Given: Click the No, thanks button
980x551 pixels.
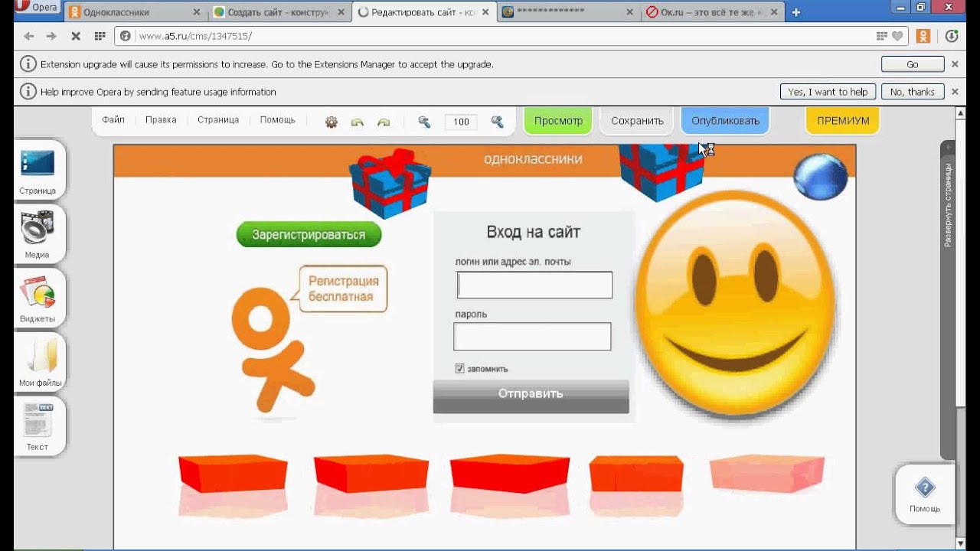Looking at the screenshot, I should click(912, 92).
